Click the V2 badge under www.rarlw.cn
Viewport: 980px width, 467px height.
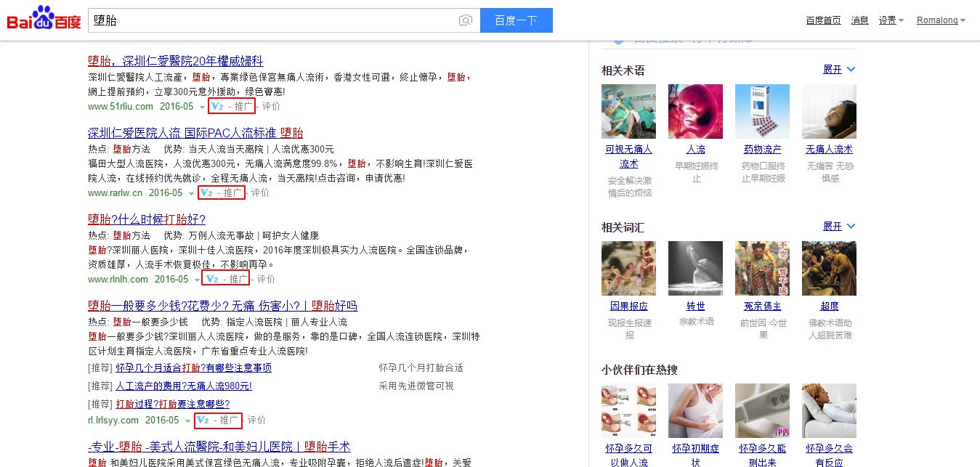(206, 193)
